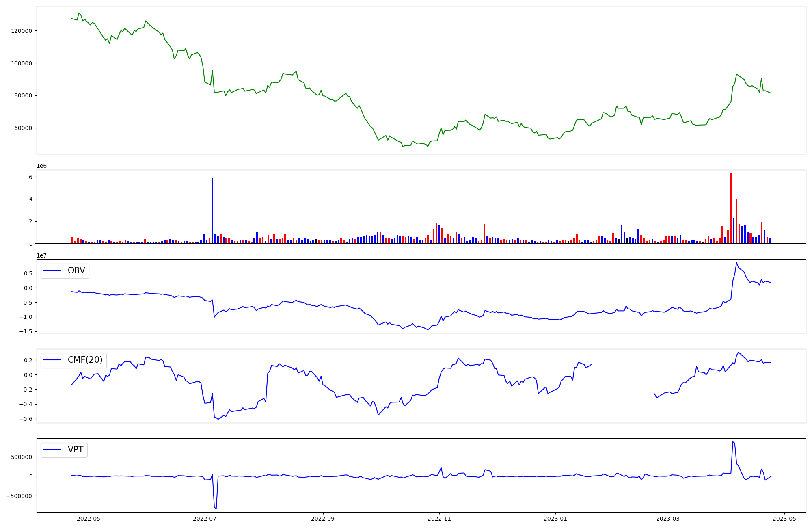Click the VPT legend label
The image size is (812, 528).
(x=76, y=450)
